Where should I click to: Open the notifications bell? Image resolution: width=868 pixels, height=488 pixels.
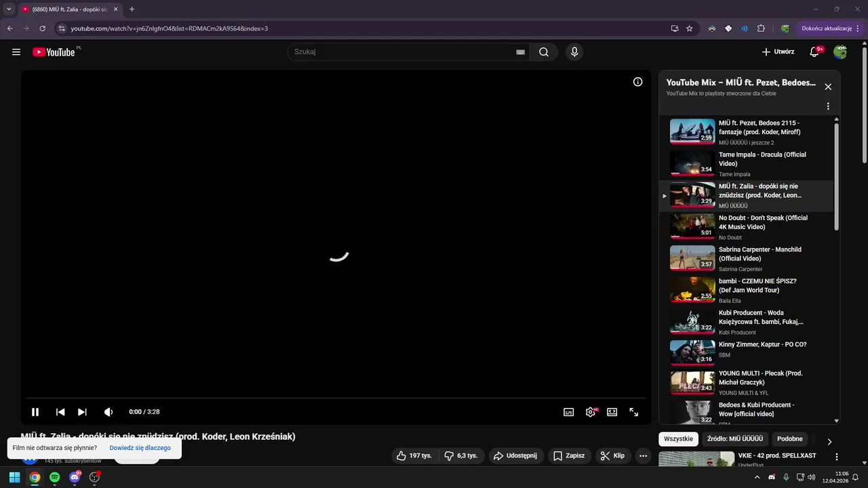[x=815, y=52]
